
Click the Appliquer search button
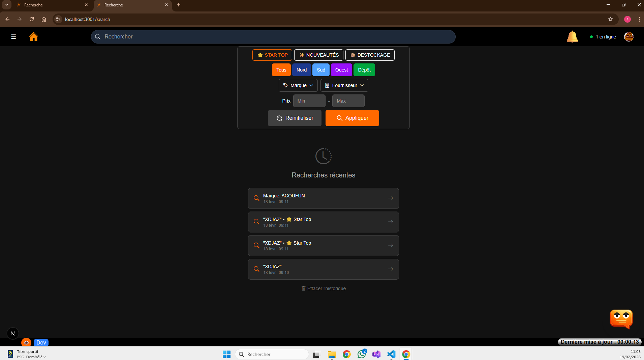click(352, 118)
